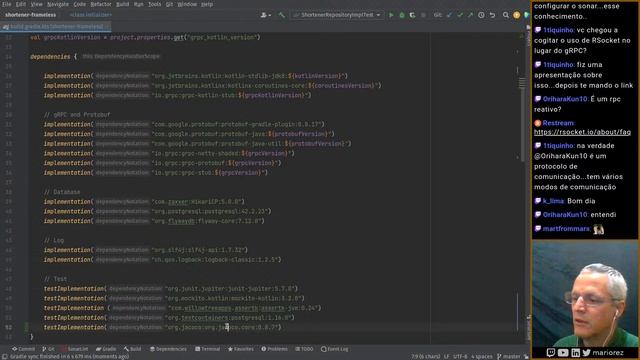The height and width of the screenshot is (360, 640).
Task: Open the Git menu
Action: pyautogui.click(x=169, y=4)
